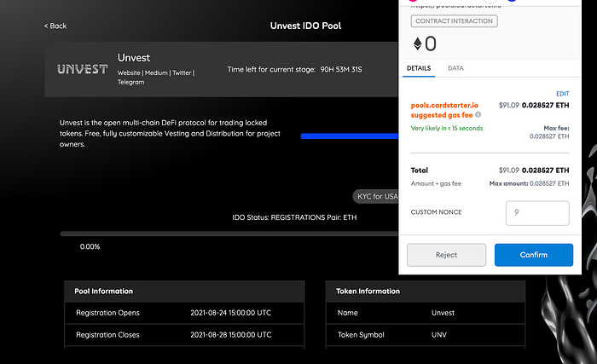Click the 2021-08-28 15:00:00 UTC value
This screenshot has width=597, height=364.
(x=231, y=335)
